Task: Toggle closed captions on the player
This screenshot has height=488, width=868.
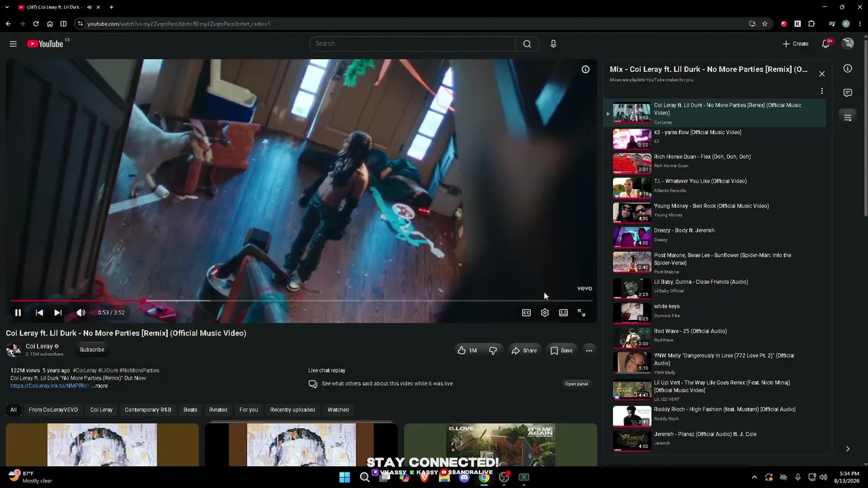Action: tap(526, 312)
